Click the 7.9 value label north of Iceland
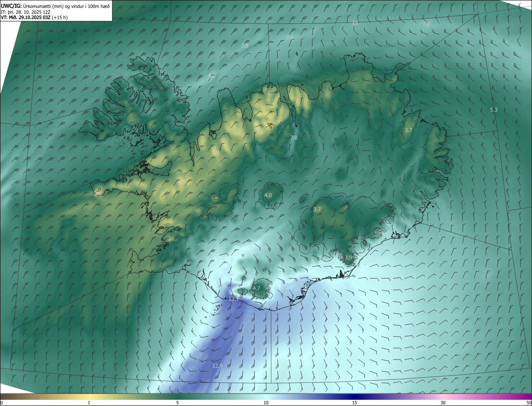 click(x=290, y=37)
